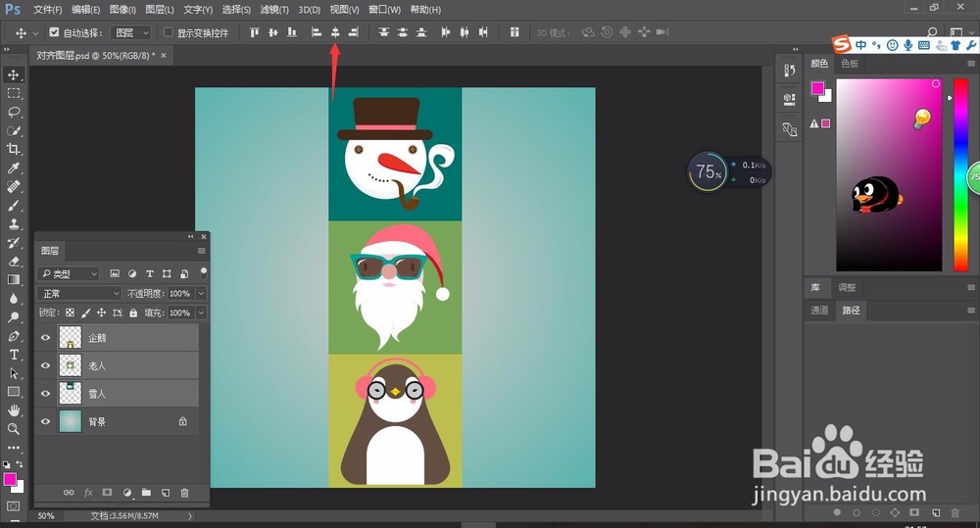Screen dimensions: 980x528
Task: Select the Hand tool
Action: pos(13,410)
